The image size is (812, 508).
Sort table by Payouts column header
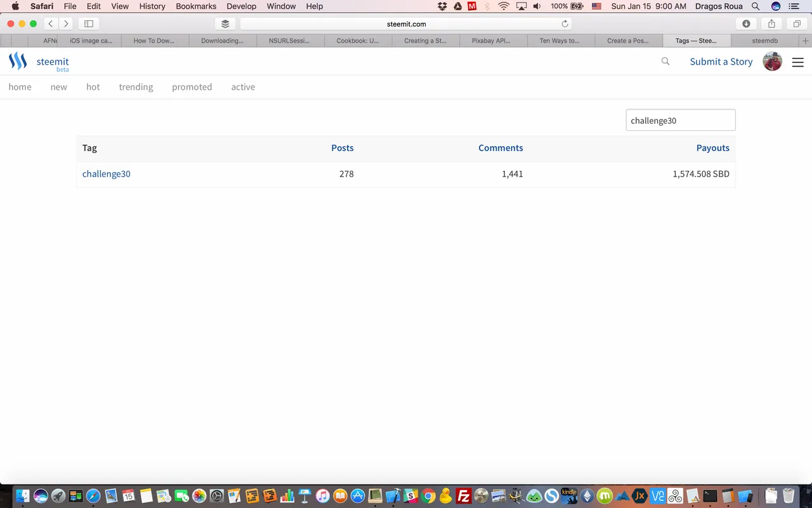[713, 148]
